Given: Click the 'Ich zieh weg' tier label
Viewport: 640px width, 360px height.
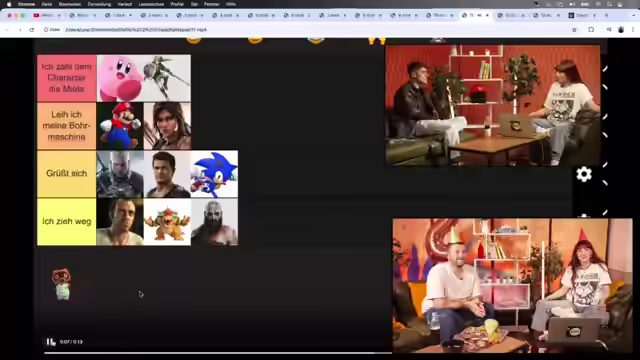Looking at the screenshot, I should [67, 222].
